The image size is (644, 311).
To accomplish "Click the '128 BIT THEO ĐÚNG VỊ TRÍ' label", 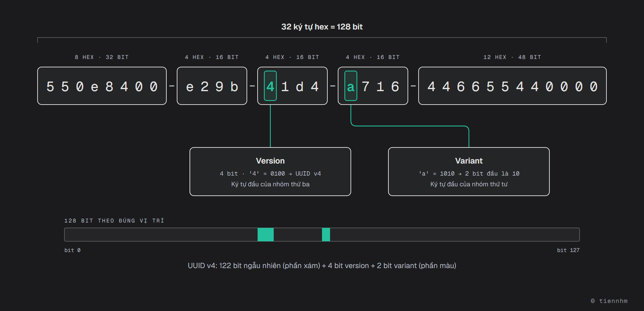I will click(x=114, y=221).
